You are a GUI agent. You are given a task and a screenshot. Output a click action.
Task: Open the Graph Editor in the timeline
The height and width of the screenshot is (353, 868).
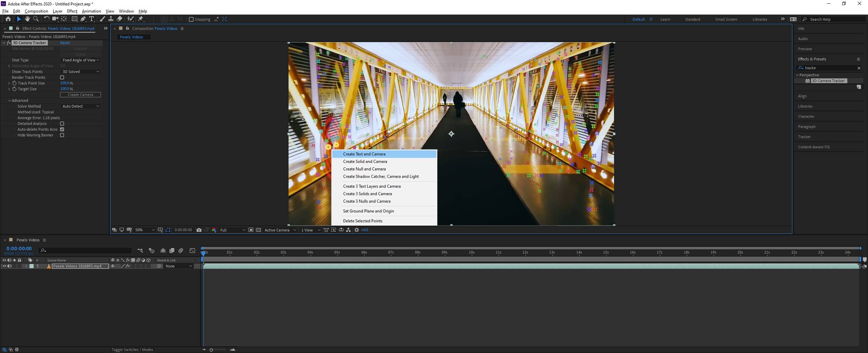pyautogui.click(x=192, y=250)
